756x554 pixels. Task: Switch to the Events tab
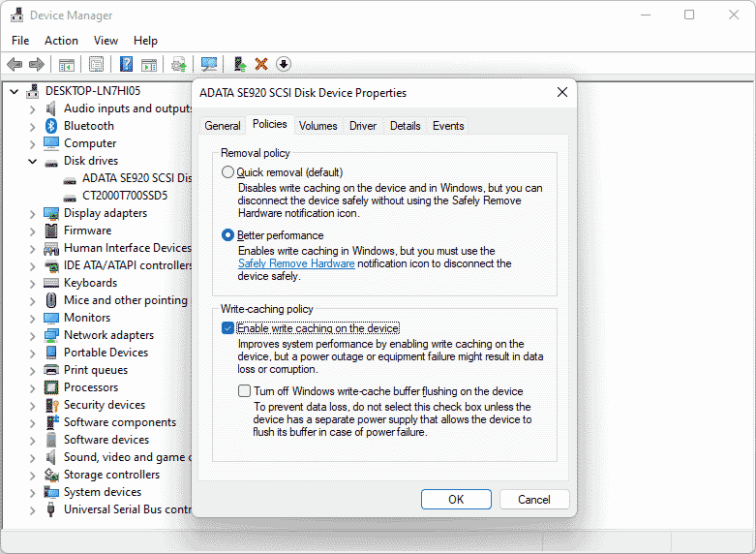coord(448,126)
